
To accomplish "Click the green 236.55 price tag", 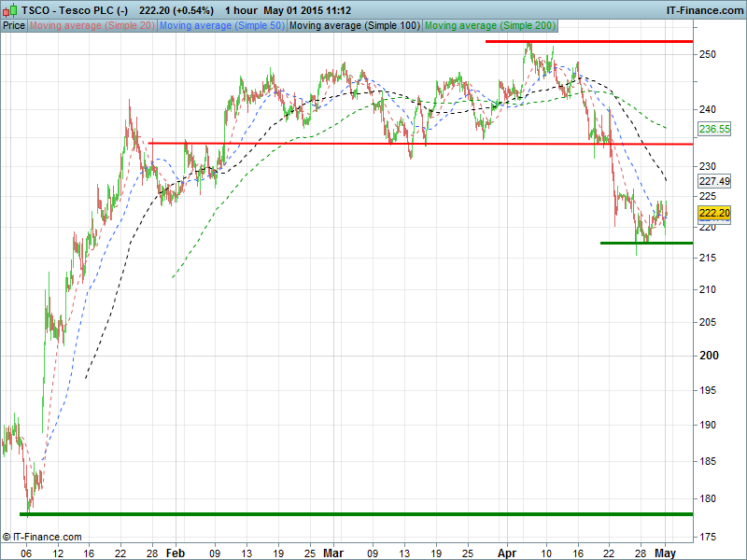I will 713,129.
